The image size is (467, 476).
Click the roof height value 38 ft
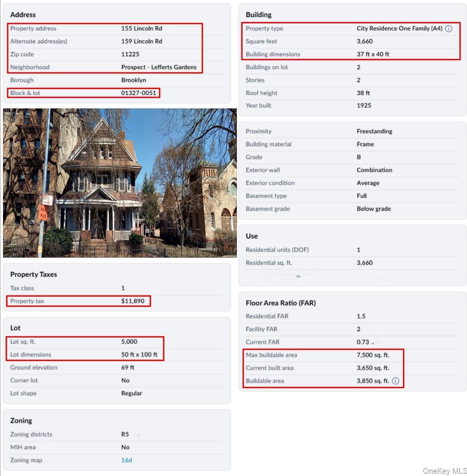point(363,93)
